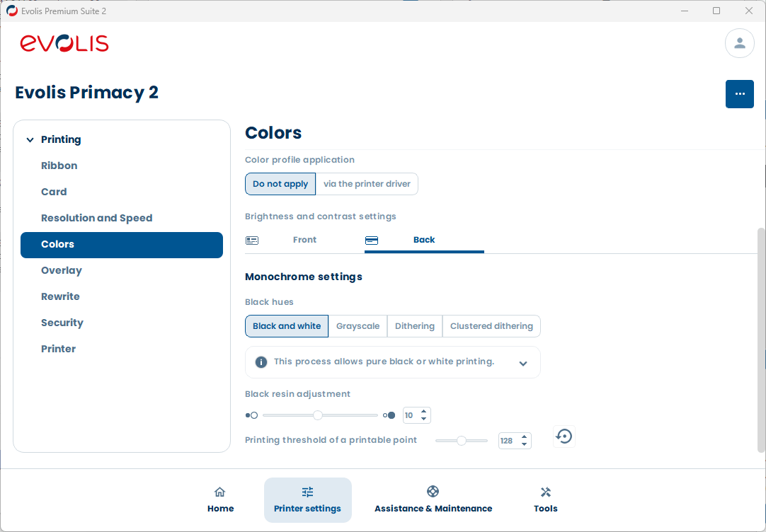Select Do not apply color profile

pos(280,184)
